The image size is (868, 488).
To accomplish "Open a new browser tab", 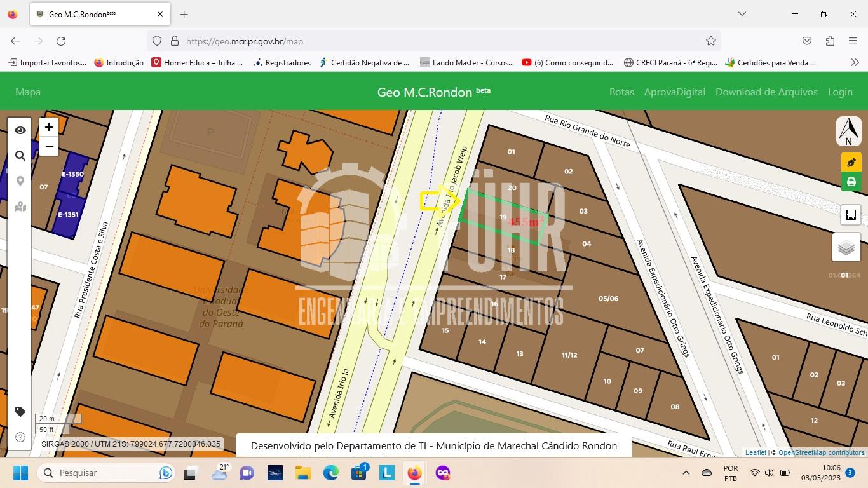I will tap(184, 14).
